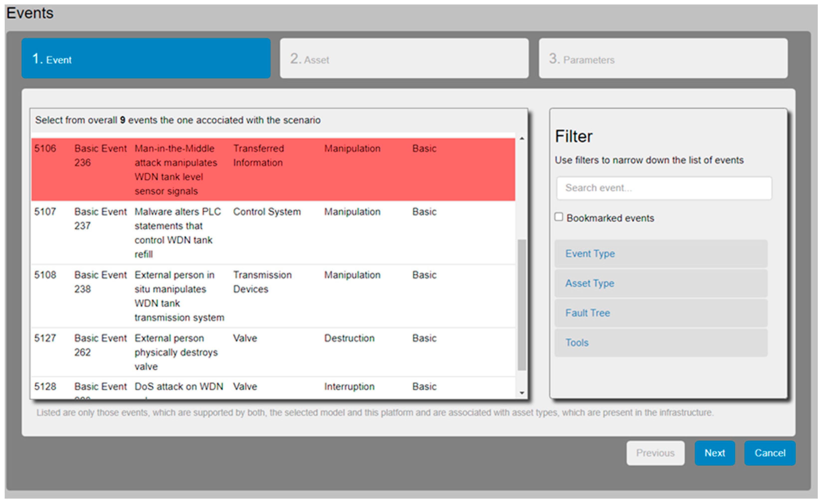Screen dimensions: 823x504
Task: Select event 5127 physically destroys valve row
Action: pos(273,352)
